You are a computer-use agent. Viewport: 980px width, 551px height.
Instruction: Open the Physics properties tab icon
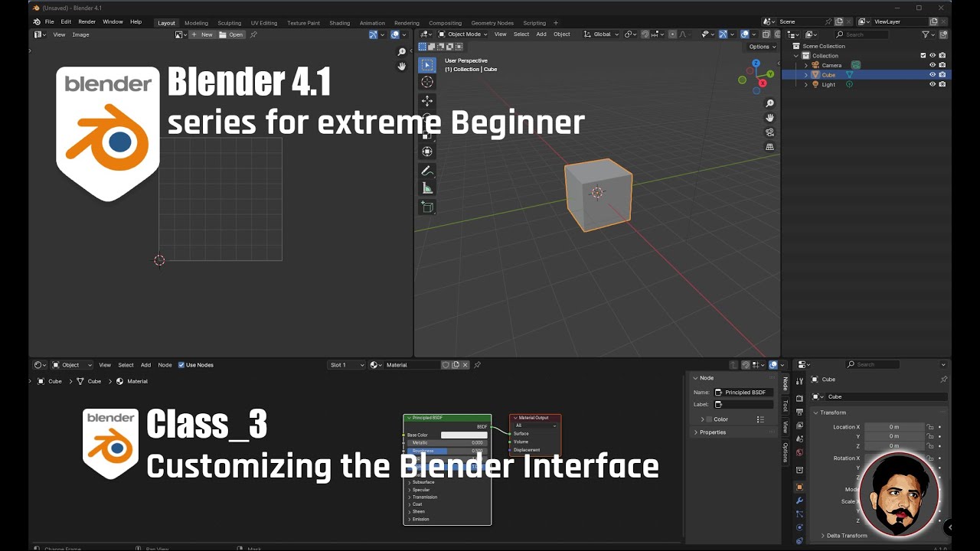(x=799, y=528)
